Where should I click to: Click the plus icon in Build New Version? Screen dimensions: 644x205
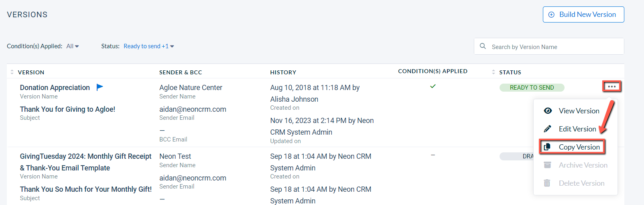551,14
